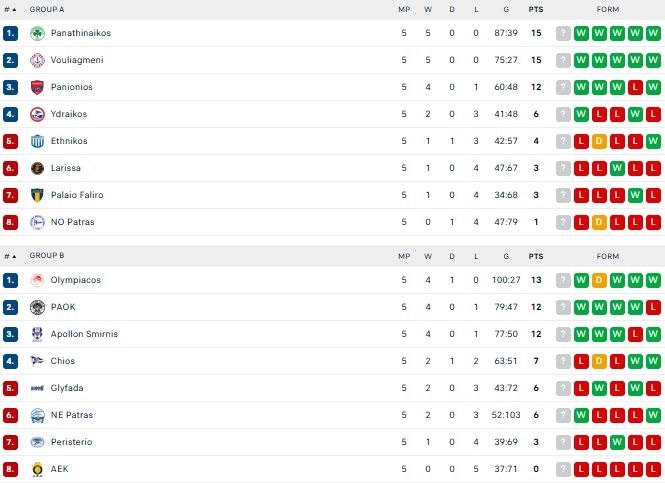
Task: Click the Larissa team logo
Action: coord(38,168)
